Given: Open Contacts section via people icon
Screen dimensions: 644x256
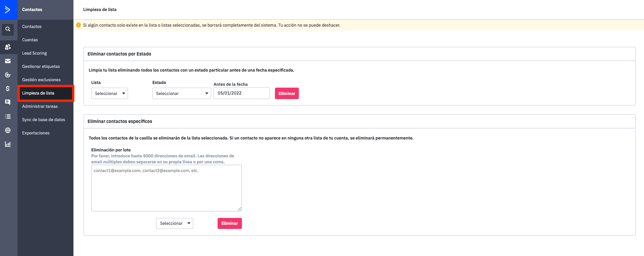Looking at the screenshot, I should click(x=8, y=47).
